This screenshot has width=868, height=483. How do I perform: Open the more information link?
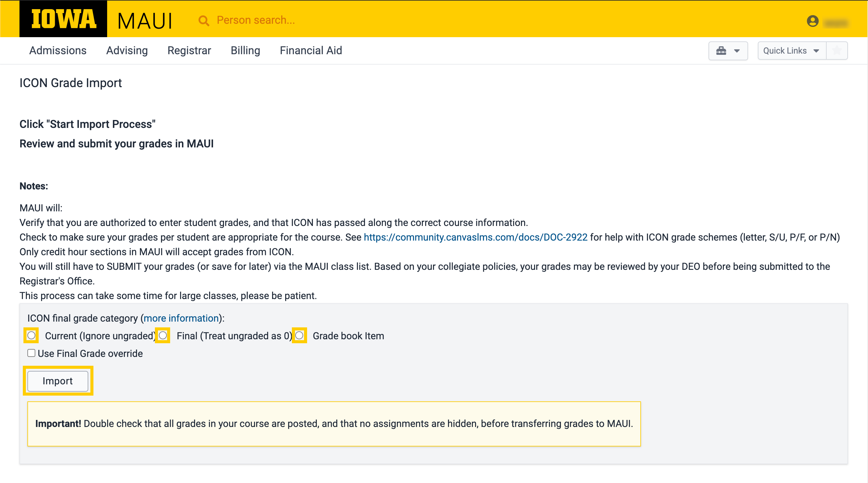pos(181,318)
